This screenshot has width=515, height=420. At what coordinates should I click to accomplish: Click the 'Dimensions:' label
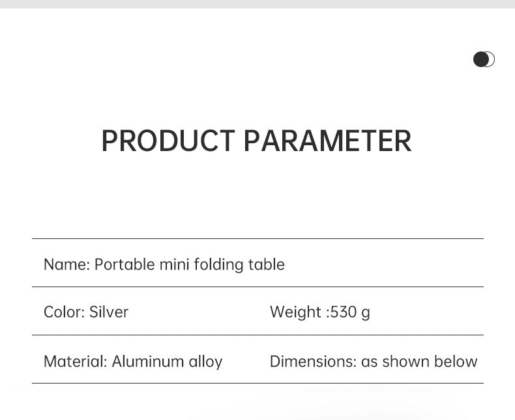pos(313,361)
